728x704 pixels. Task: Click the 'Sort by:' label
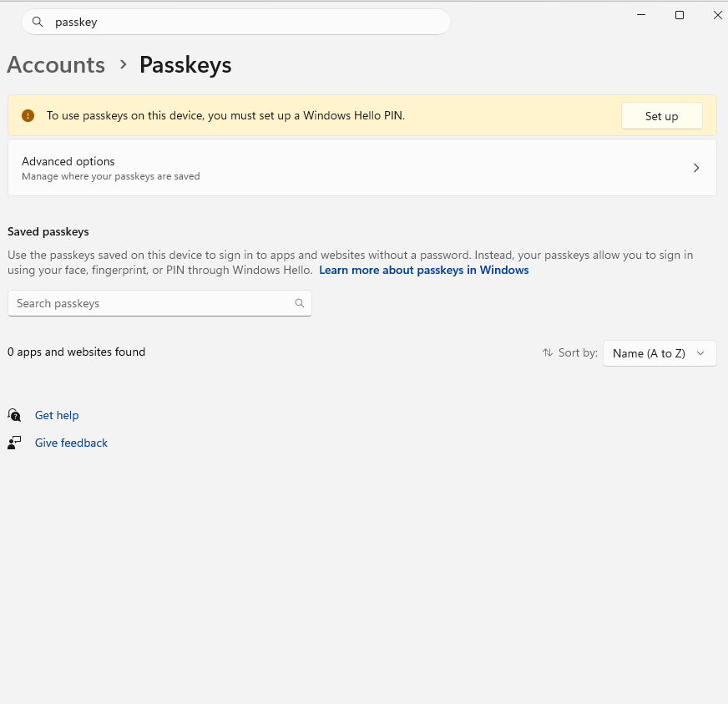pos(578,353)
